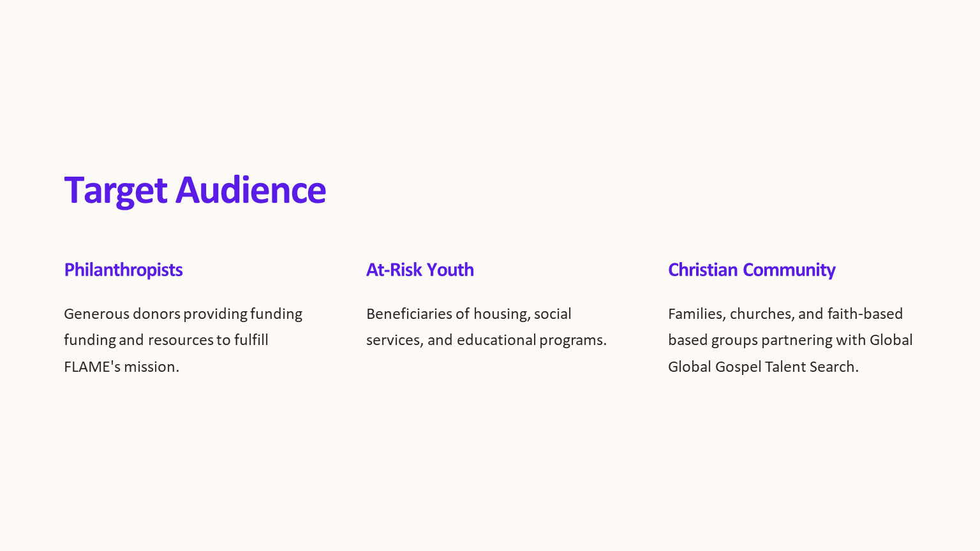Select the Christian Community heading

pos(752,270)
